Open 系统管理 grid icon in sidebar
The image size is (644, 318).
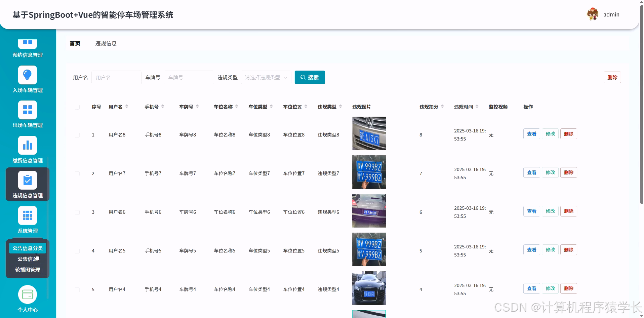[x=28, y=215]
